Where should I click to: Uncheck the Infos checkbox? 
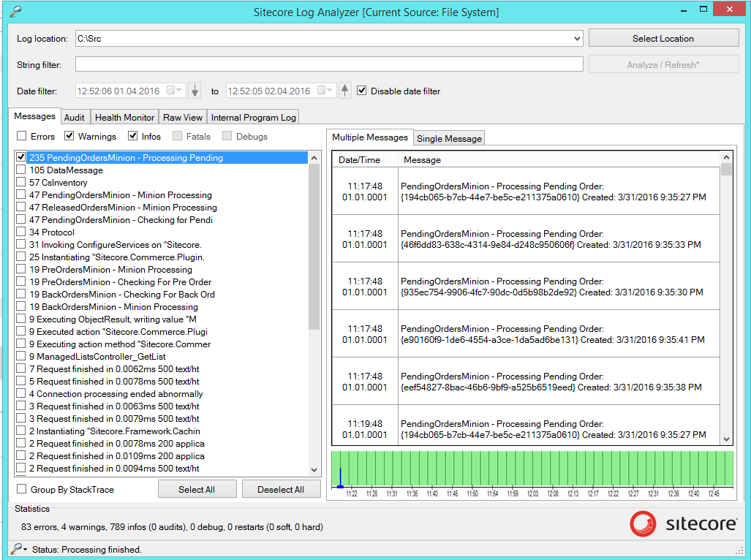132,136
